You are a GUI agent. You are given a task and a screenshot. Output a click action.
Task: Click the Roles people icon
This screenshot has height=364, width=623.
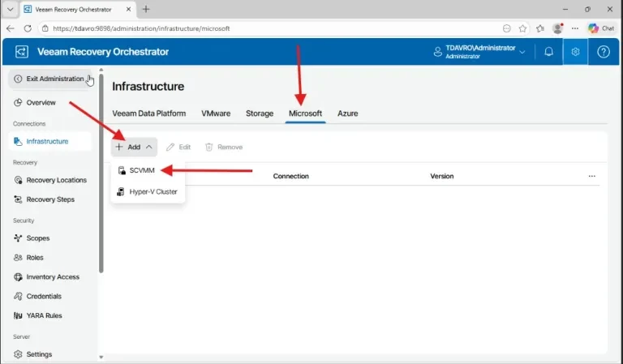click(18, 257)
